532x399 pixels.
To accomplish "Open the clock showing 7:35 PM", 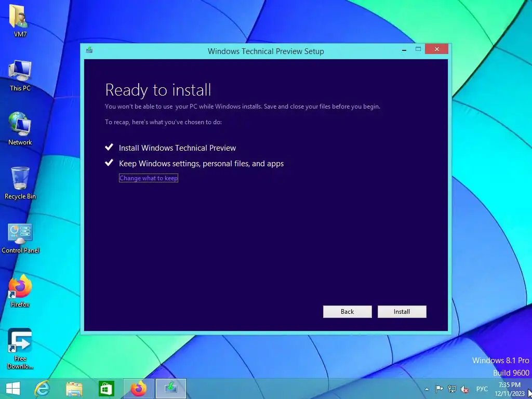I will (510, 389).
